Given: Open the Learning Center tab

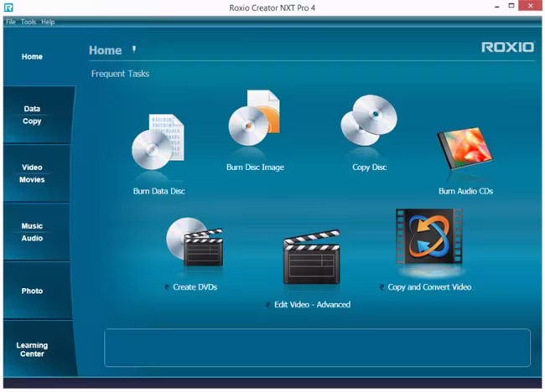Looking at the screenshot, I should coord(39,348).
